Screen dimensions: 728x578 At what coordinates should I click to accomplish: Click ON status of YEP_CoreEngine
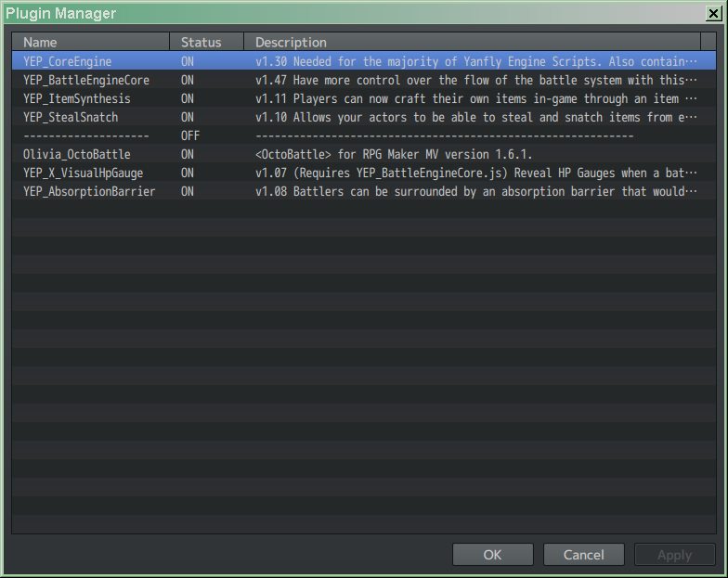click(188, 61)
